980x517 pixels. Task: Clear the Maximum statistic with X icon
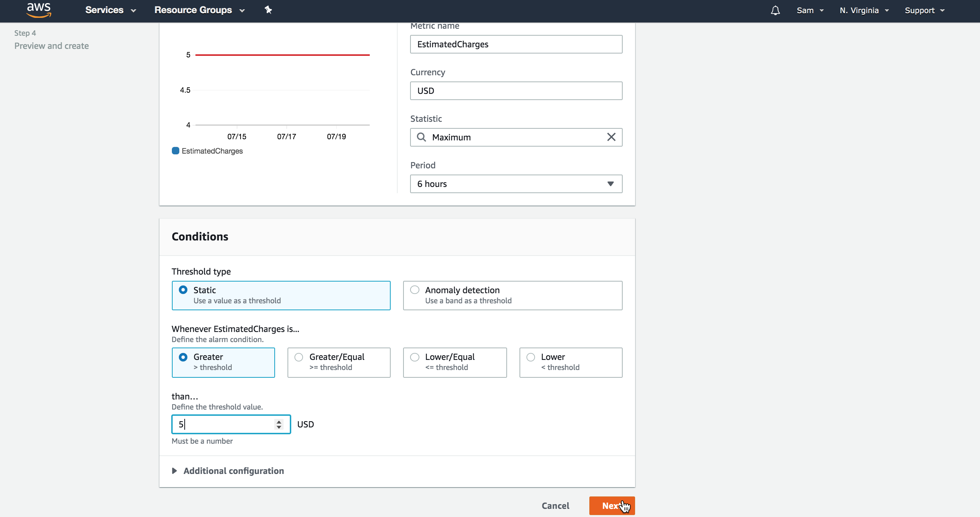click(x=611, y=137)
